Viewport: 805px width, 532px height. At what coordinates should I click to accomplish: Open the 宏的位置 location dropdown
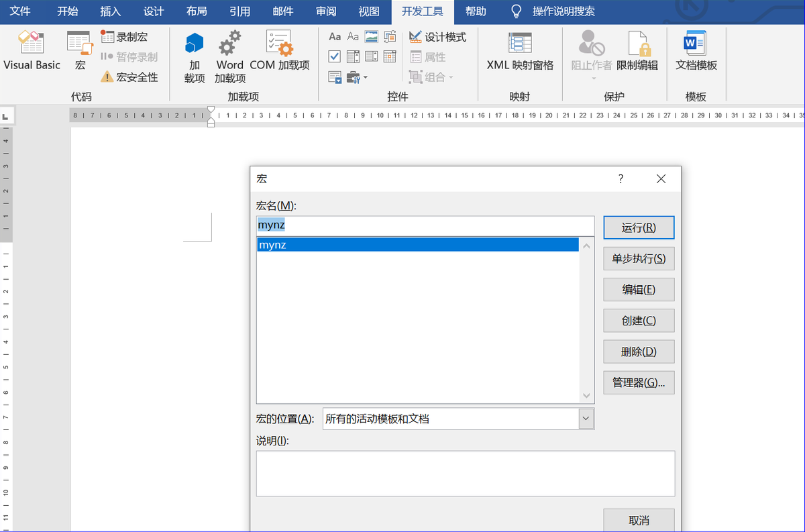point(586,419)
